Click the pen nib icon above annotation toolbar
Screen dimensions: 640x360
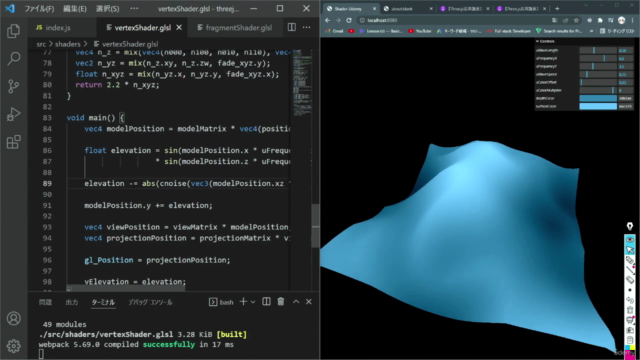point(630,226)
